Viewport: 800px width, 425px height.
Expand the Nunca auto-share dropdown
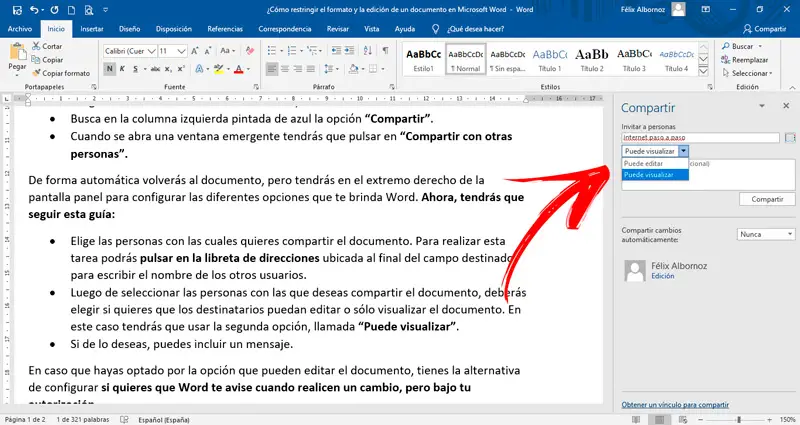tap(765, 234)
